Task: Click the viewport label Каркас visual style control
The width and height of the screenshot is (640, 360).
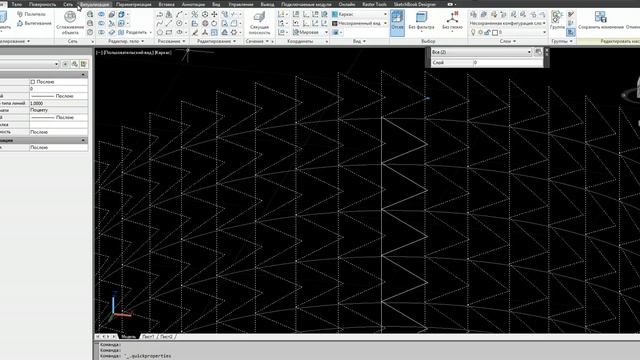Action: (x=163, y=53)
